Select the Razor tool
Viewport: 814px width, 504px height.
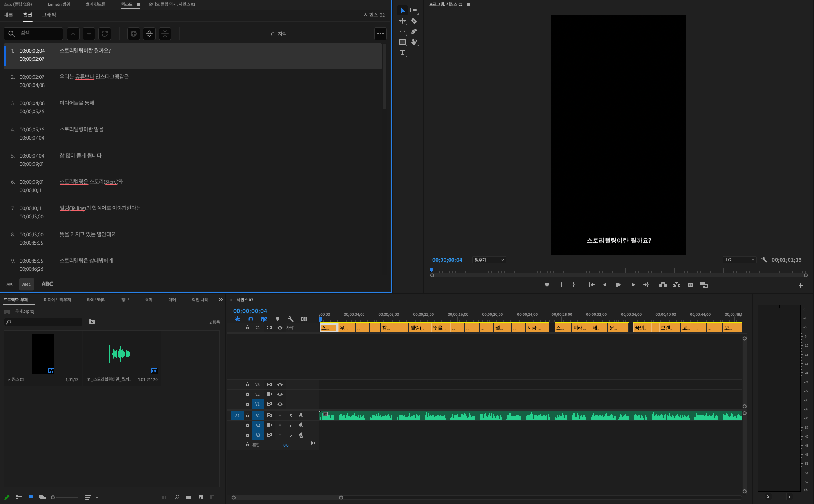[414, 21]
